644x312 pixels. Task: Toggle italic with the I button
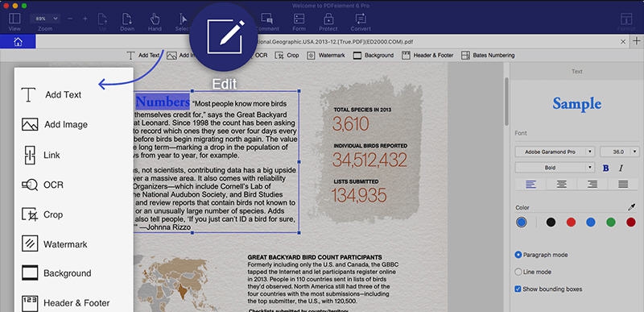tap(621, 168)
